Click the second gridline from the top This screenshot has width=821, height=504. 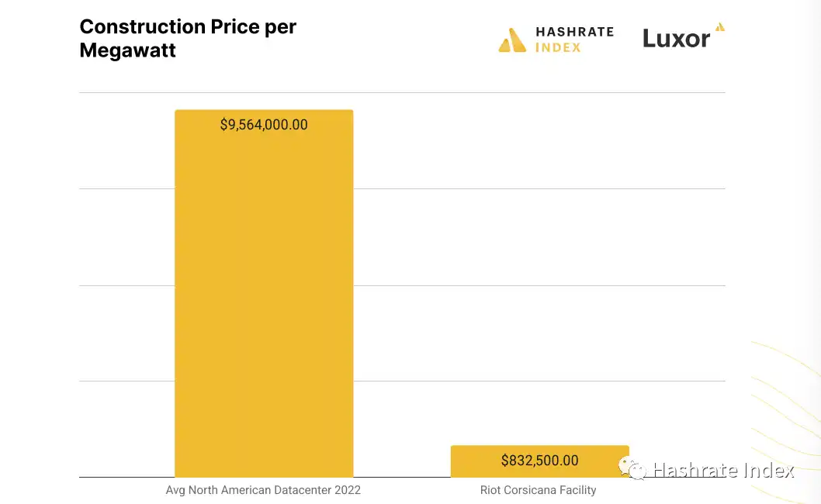click(x=543, y=188)
